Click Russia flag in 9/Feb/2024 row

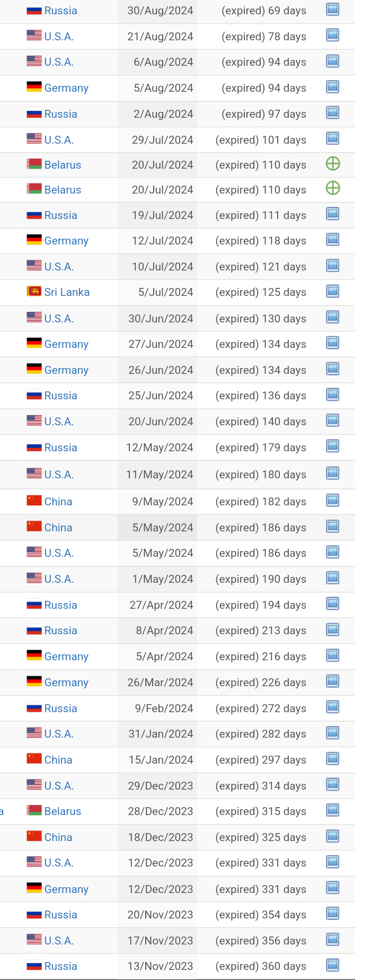pos(34,708)
